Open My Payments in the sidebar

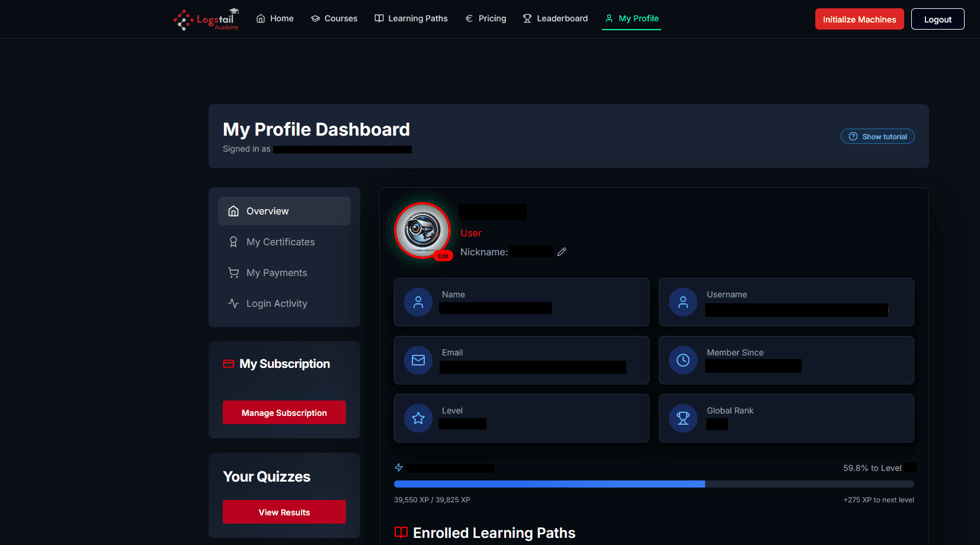click(284, 272)
